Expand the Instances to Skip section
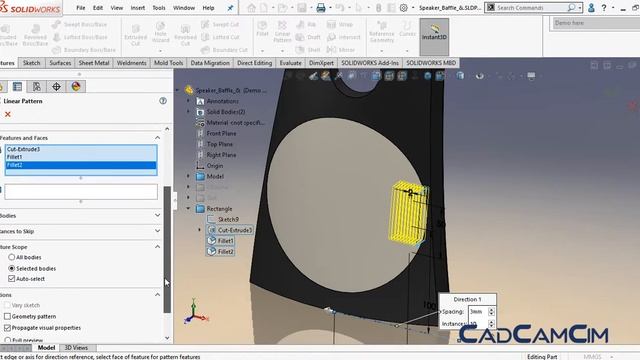Screen dimensions: 640x360 click(x=158, y=231)
